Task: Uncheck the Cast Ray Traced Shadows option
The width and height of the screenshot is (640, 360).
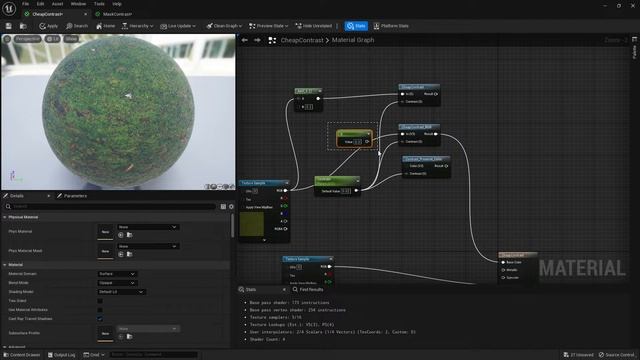Action: click(100, 319)
